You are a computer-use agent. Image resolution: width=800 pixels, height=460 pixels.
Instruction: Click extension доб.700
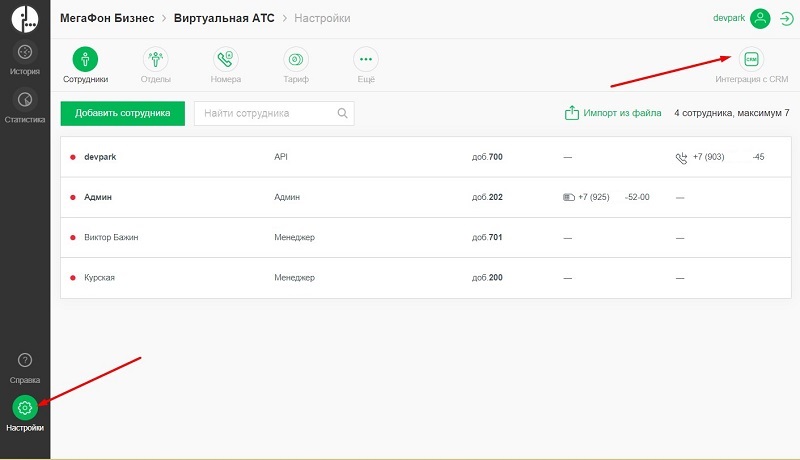(x=487, y=157)
